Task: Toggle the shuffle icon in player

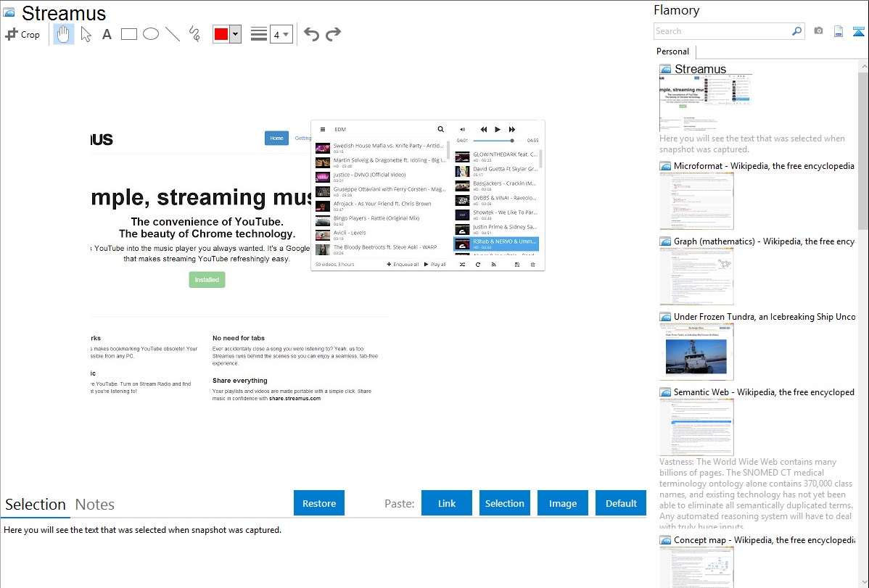Action: point(462,265)
